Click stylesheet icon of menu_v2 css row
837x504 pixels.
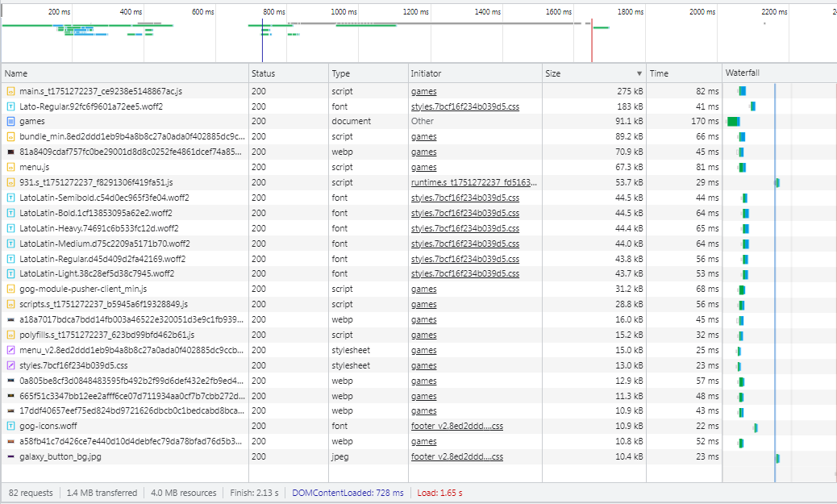point(10,350)
